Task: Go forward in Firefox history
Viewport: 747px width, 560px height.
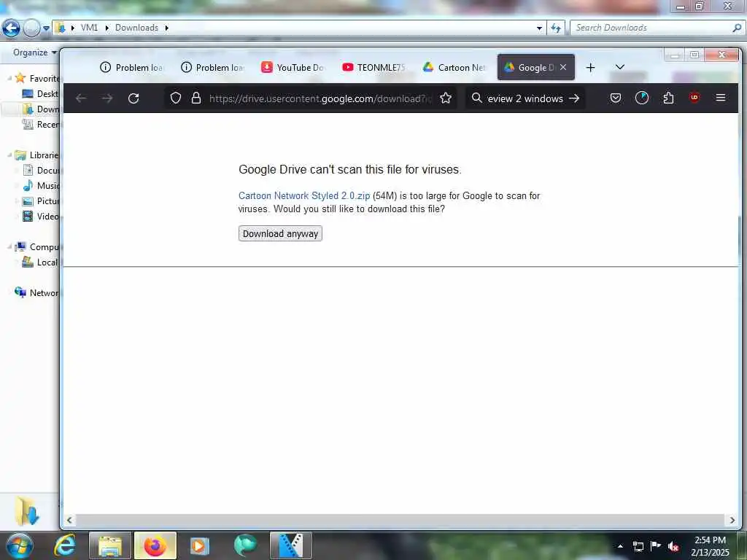Action: pyautogui.click(x=107, y=98)
